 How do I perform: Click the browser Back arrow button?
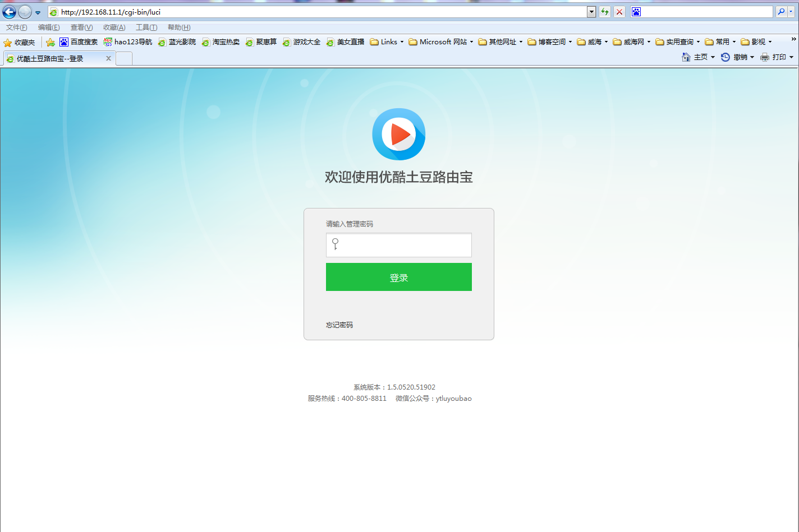click(x=10, y=12)
